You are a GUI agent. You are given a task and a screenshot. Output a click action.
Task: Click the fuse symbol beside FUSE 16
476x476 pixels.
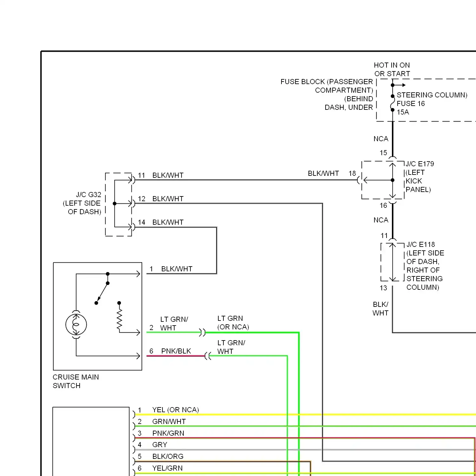393,103
